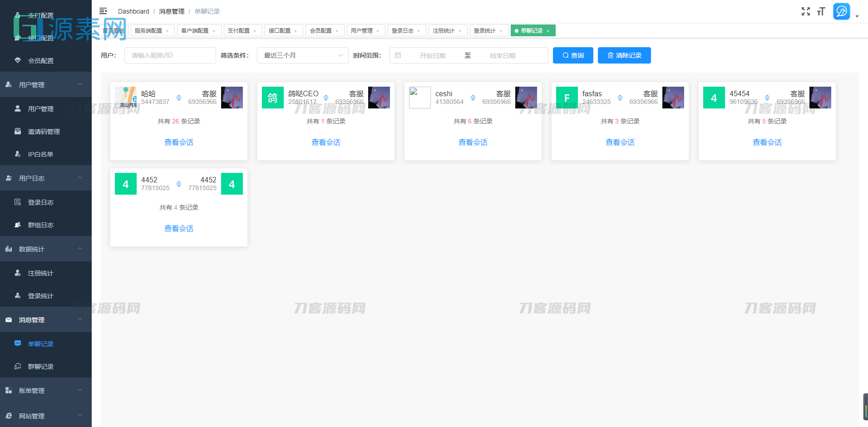Enter fullscreen using the expand icon

pos(806,11)
